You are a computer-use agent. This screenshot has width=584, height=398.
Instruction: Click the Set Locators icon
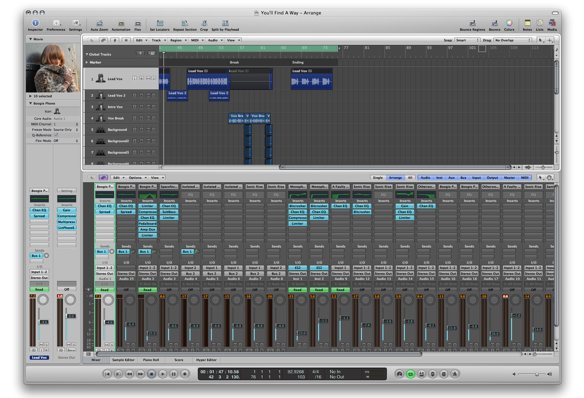point(160,25)
